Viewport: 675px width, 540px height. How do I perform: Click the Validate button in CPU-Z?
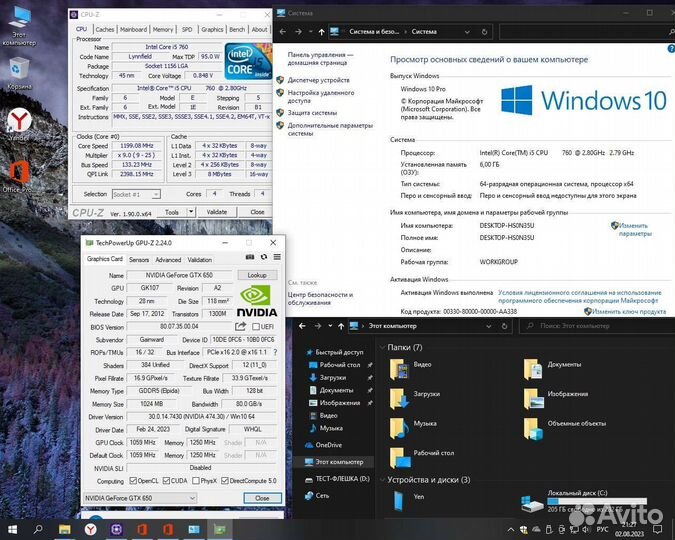217,212
